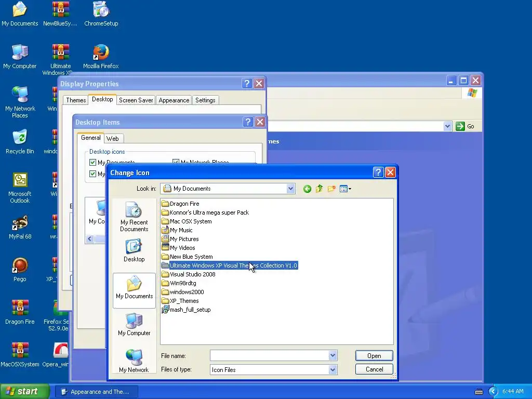Click the Open button

[x=374, y=355]
